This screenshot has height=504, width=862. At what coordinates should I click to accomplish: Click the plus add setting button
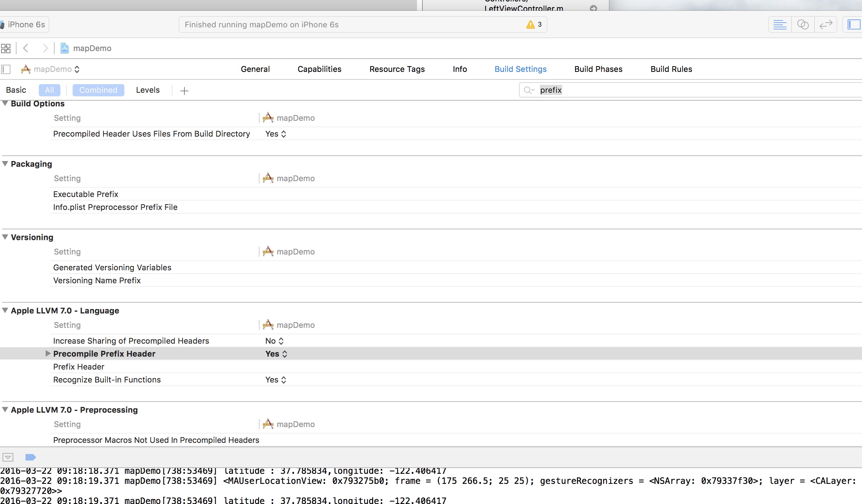(x=184, y=91)
